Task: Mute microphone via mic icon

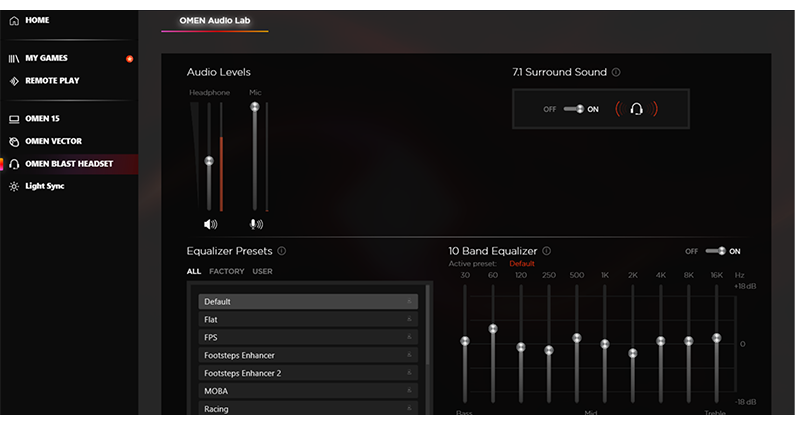Action: 257,224
